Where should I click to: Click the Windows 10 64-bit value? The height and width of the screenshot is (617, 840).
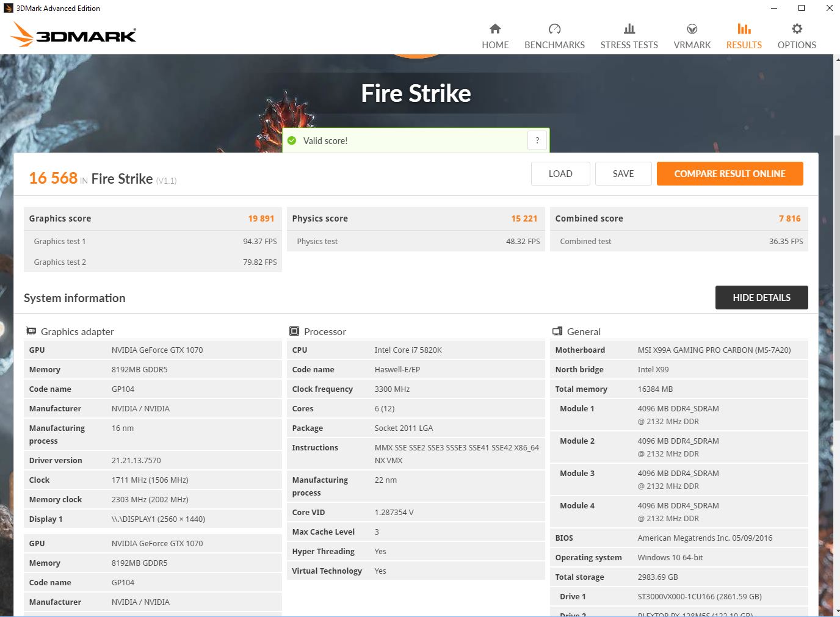670,557
